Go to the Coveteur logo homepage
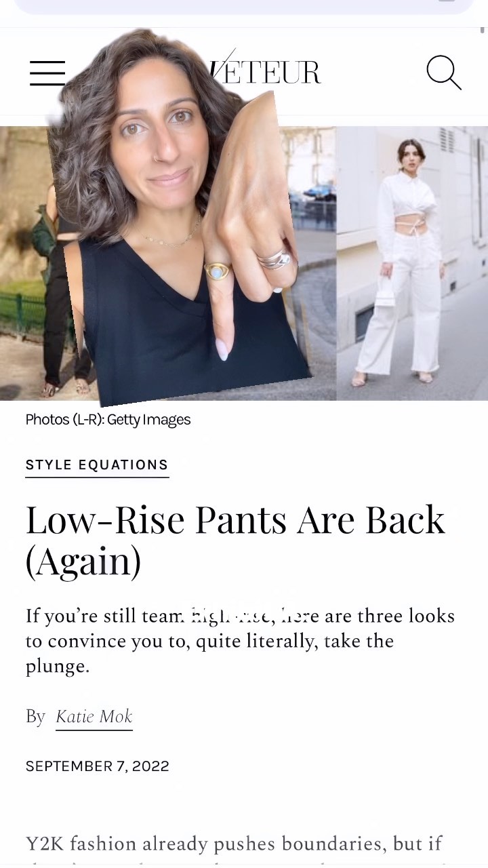The image size is (488, 868). 266,71
